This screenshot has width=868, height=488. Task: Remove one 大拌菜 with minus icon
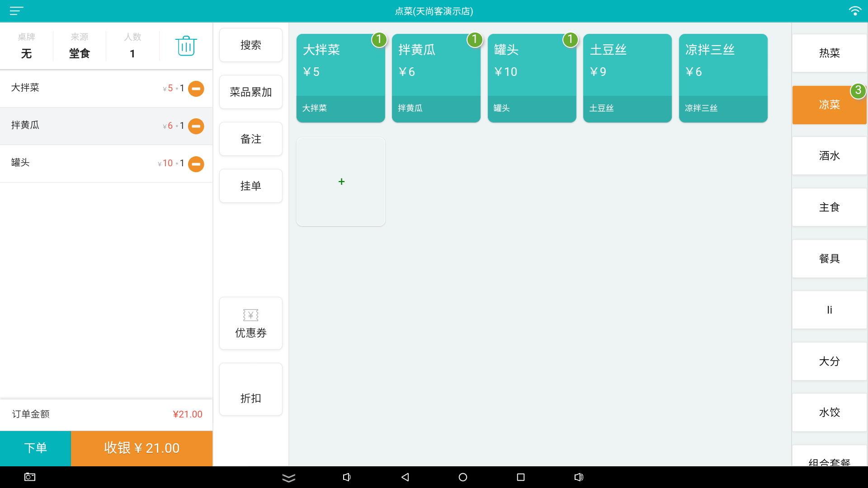[196, 89]
